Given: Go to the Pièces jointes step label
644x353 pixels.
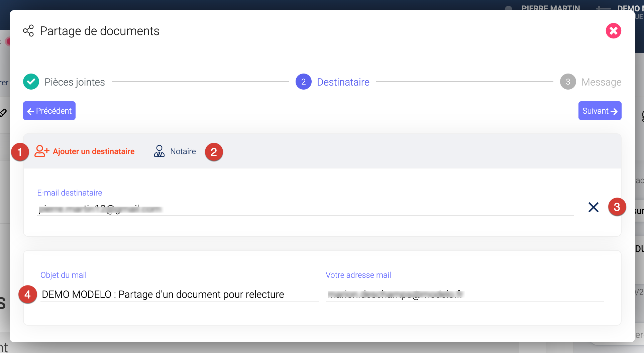Looking at the screenshot, I should tap(75, 82).
